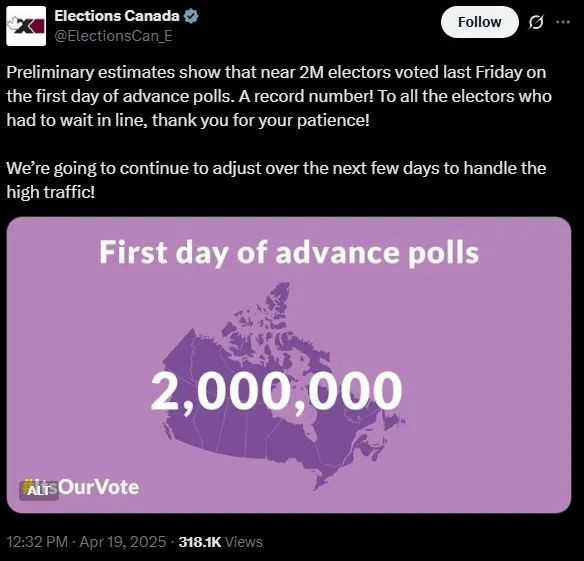
Task: Click the "Preliminary estimates show" paragraph
Action: [x=279, y=96]
